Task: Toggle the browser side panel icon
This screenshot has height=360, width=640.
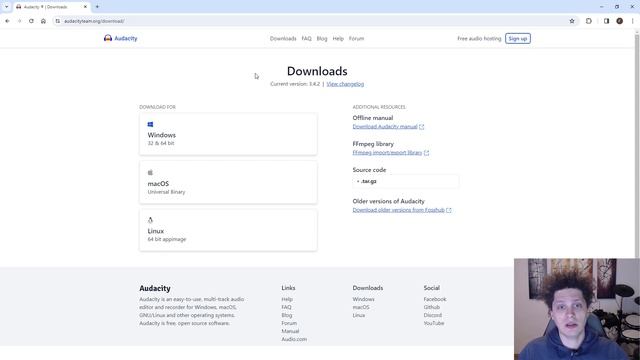Action: tap(607, 21)
